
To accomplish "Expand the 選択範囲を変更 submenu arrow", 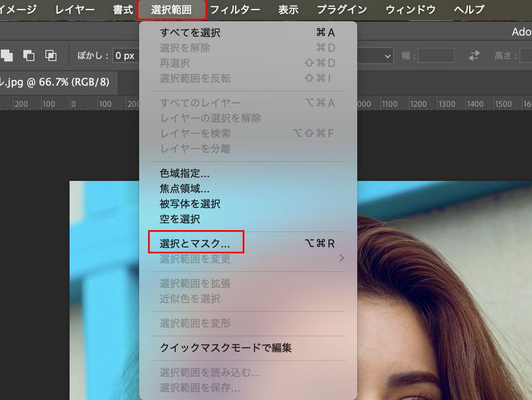I will [342, 258].
